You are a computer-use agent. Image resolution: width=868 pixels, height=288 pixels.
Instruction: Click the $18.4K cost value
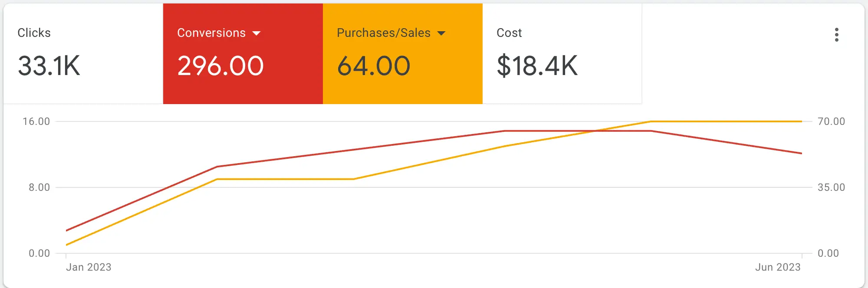coord(537,66)
